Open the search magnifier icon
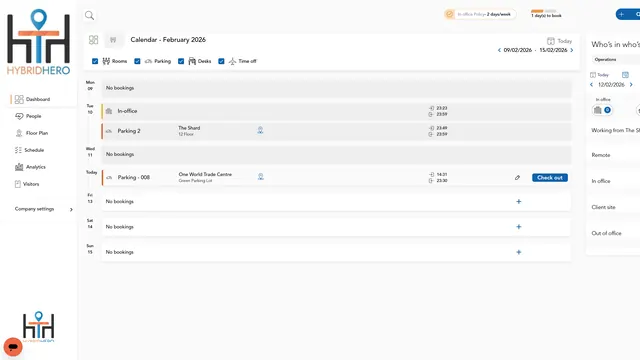 point(89,16)
